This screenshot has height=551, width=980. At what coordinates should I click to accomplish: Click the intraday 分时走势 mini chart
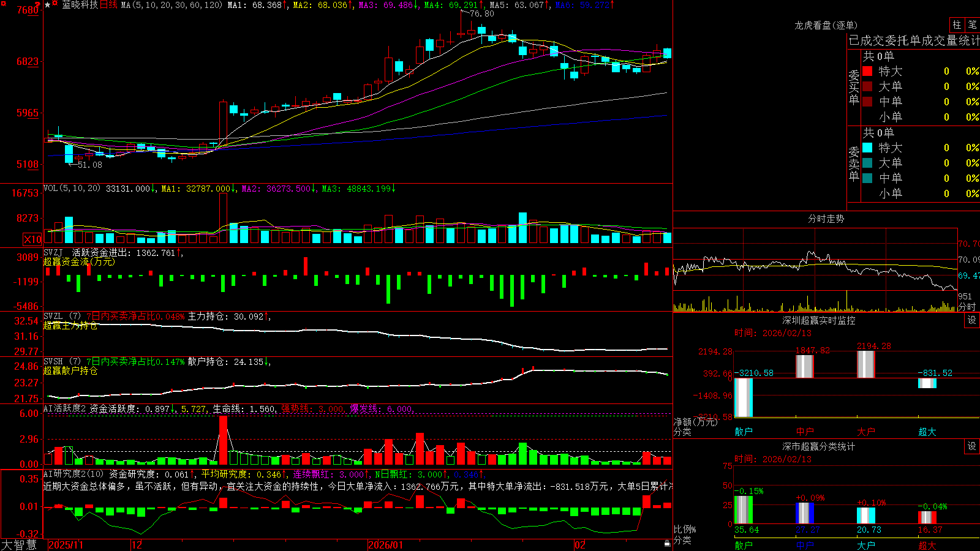click(x=815, y=270)
